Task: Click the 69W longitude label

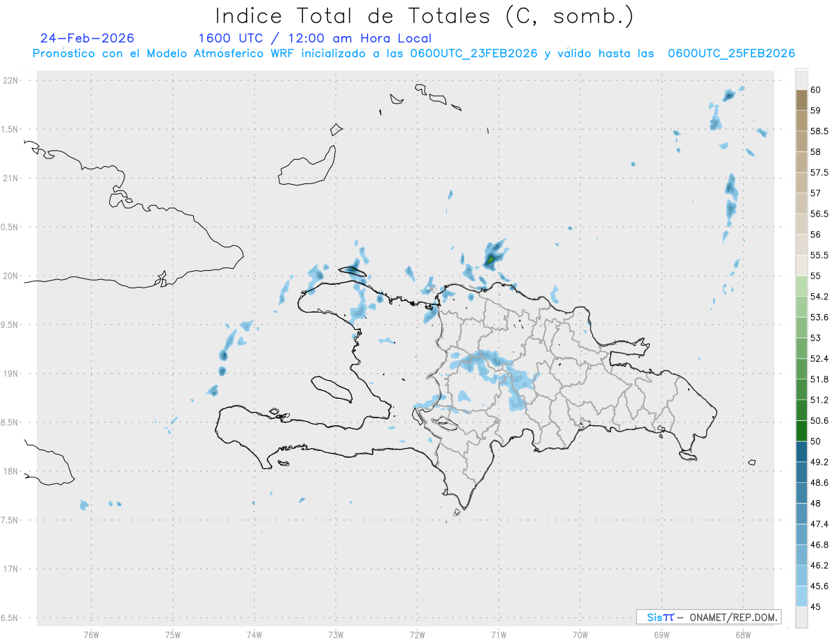Action: (662, 634)
